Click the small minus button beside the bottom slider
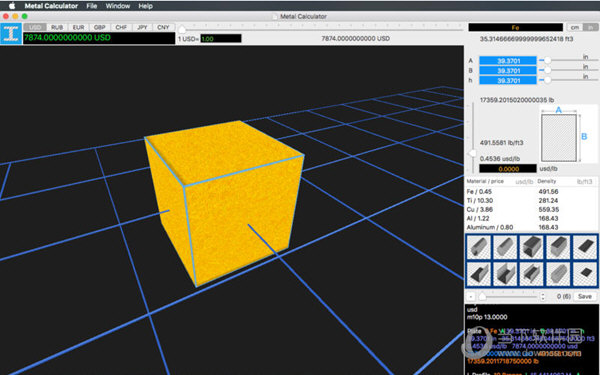 pyautogui.click(x=471, y=297)
